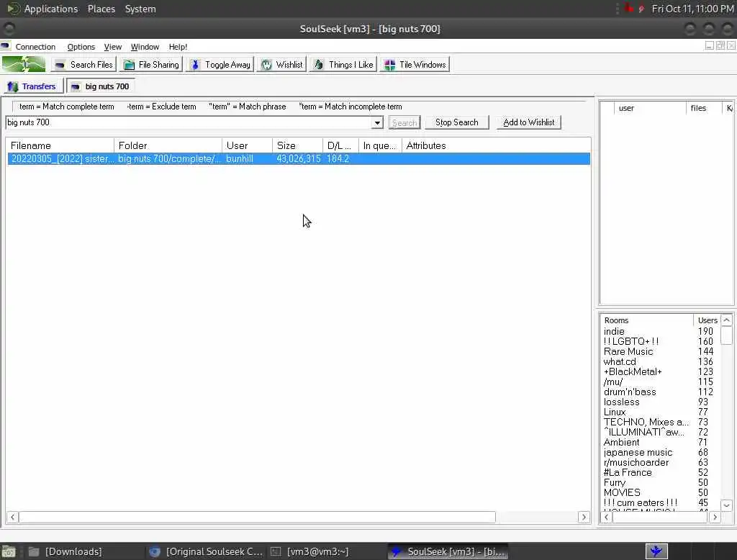
Task: Click the results horizontal scrollbar thumb
Action: point(257,518)
